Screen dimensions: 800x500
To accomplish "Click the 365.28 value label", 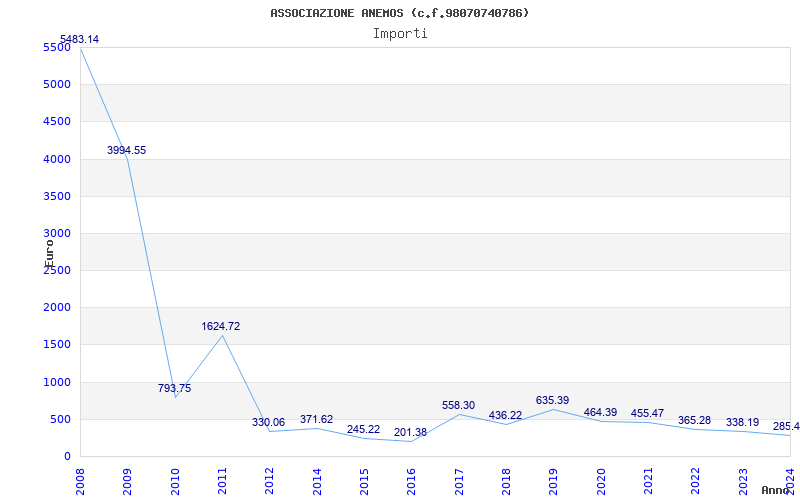I will point(694,421).
